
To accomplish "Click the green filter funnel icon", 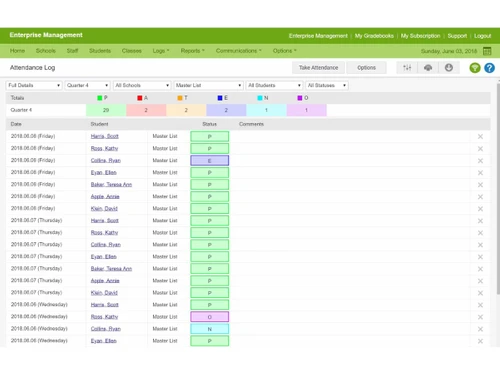I will pyautogui.click(x=475, y=68).
